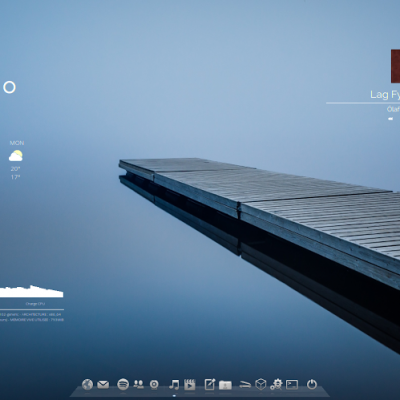Open the video player clapperboard icon

pyautogui.click(x=190, y=384)
